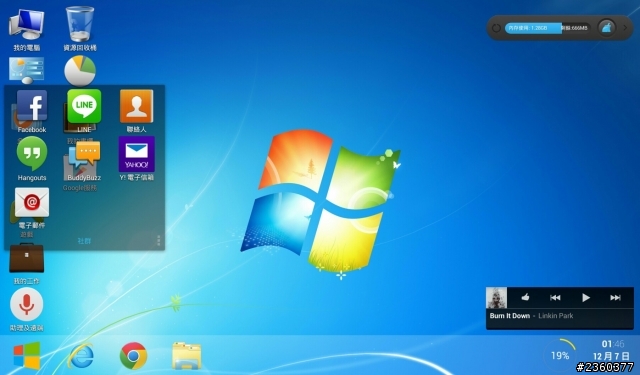This screenshot has width=640, height=375.
Task: Click the circular refresh icon in memory widget
Action: point(496,28)
